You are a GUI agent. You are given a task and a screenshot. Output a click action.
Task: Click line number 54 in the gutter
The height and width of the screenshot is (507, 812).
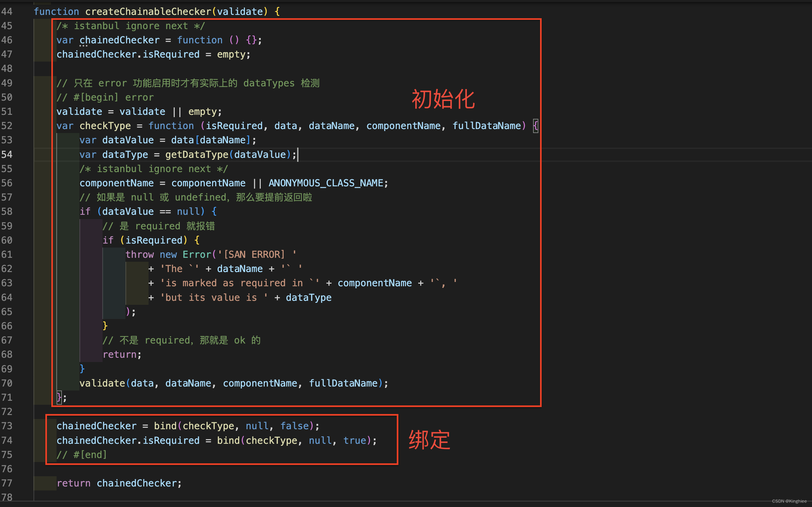click(x=7, y=155)
